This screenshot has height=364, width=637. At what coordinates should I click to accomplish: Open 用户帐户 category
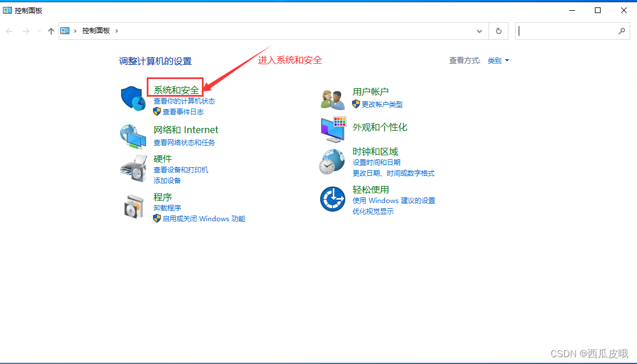click(370, 92)
